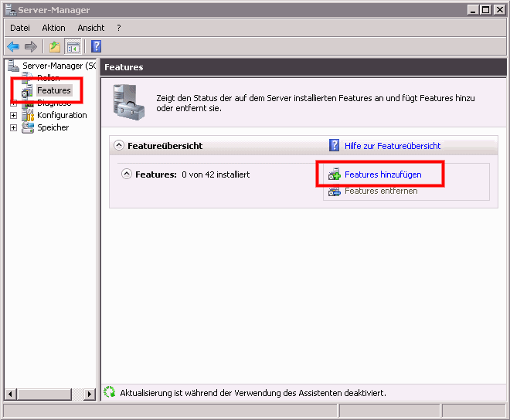This screenshot has height=420, width=510.
Task: Open the Ansicht menu
Action: pyautogui.click(x=90, y=28)
